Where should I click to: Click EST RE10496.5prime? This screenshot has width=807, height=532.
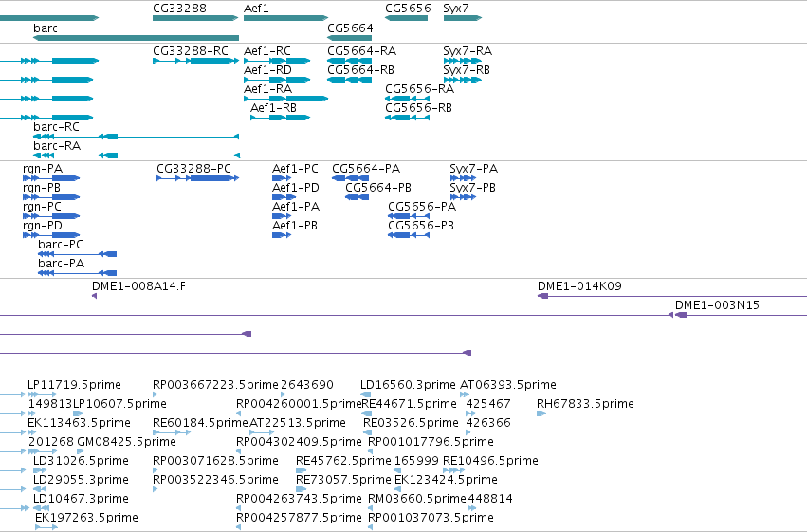pyautogui.click(x=490, y=461)
